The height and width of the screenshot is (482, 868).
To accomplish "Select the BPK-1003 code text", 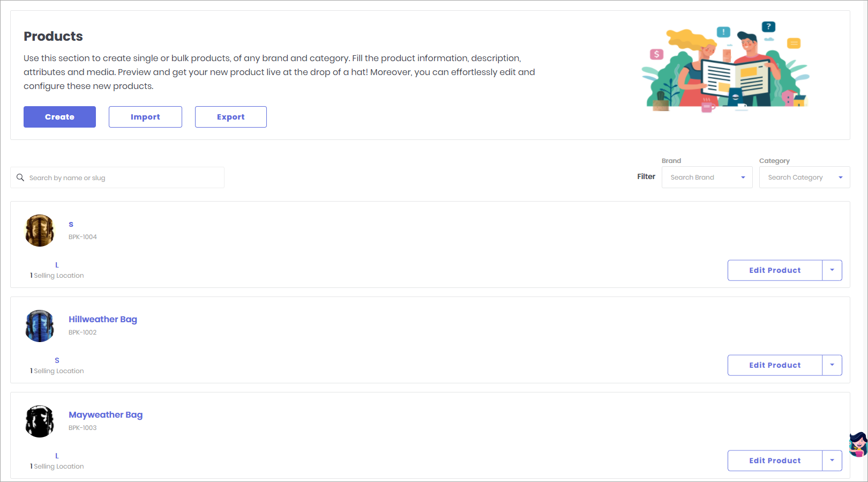I will pos(83,428).
